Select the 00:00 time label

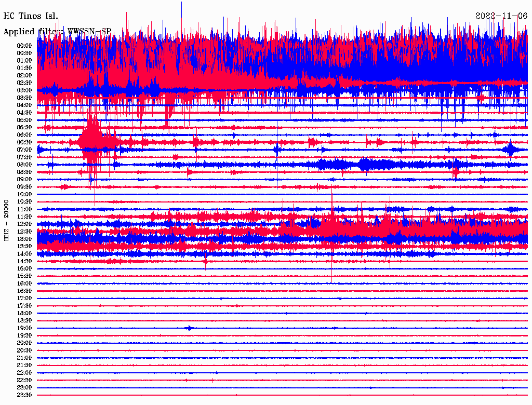click(x=24, y=46)
